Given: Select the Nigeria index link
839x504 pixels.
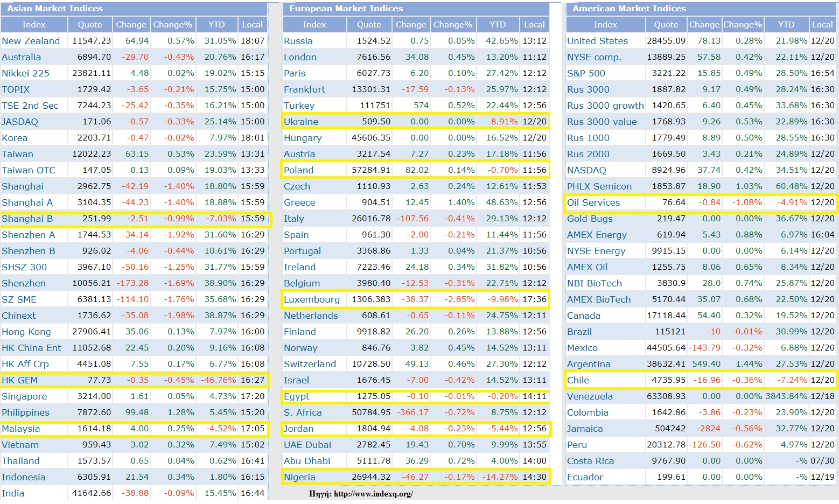Looking at the screenshot, I should tap(299, 477).
